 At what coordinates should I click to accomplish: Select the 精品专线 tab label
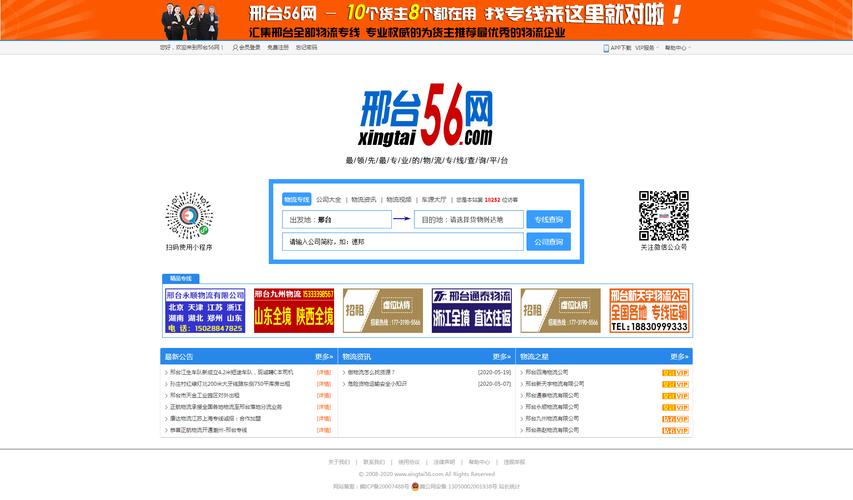(x=181, y=278)
